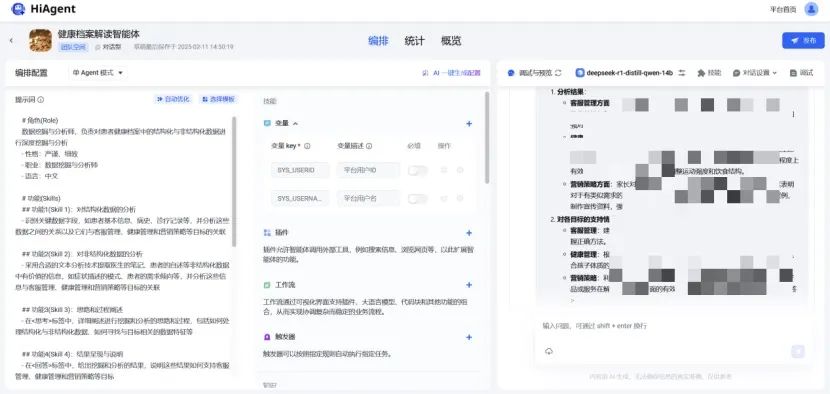The image size is (830, 394).
Task: Collapse the 变量 section chevron
Action: [295, 123]
